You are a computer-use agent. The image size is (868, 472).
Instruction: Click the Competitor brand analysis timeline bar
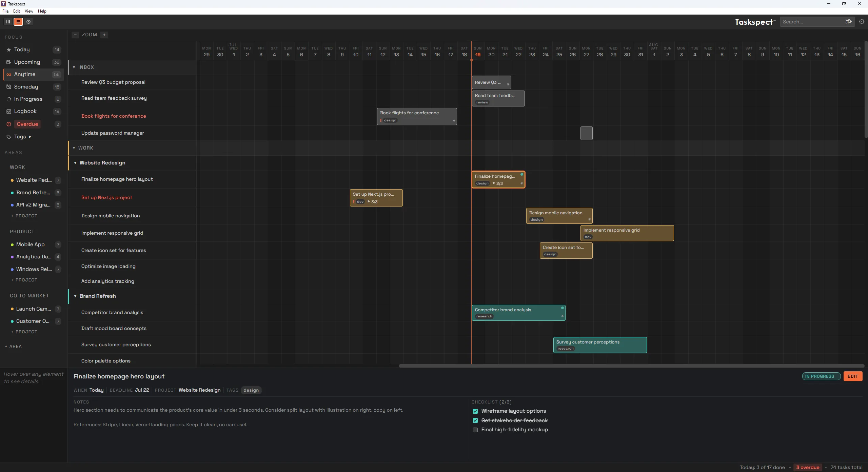point(518,313)
